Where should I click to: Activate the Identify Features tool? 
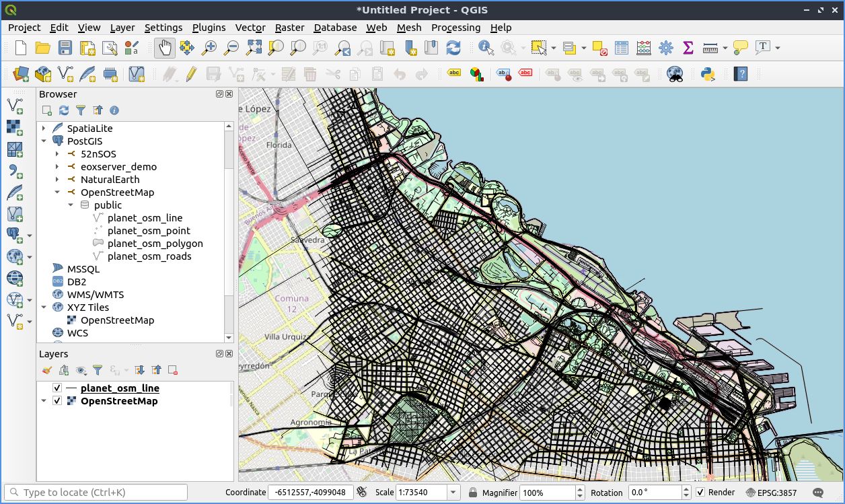(x=486, y=48)
